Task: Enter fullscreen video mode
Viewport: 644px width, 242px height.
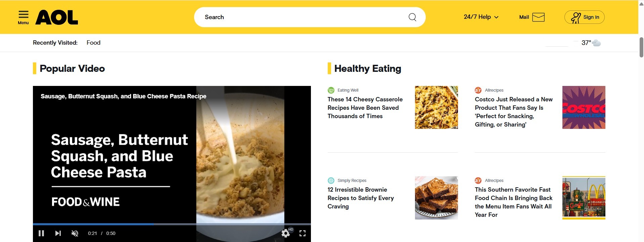Action: click(x=303, y=233)
